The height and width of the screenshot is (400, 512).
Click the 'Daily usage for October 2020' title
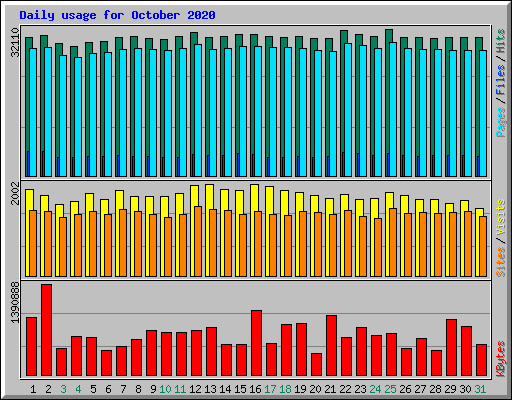pyautogui.click(x=117, y=15)
